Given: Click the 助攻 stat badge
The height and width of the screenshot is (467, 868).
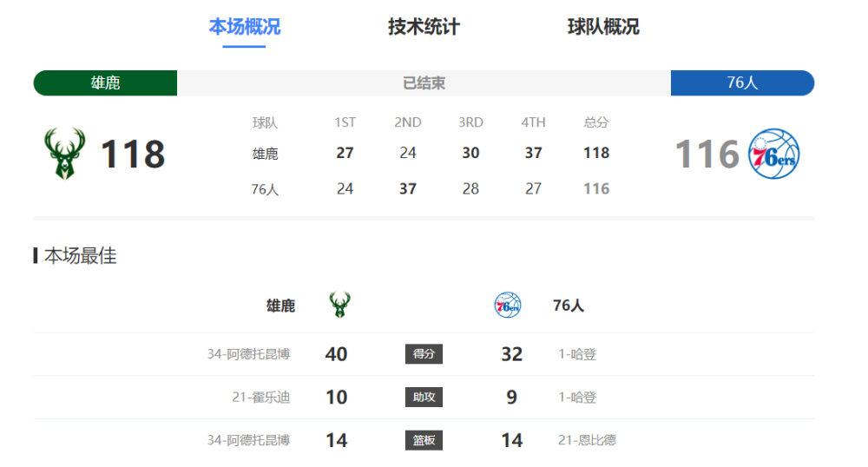Looking at the screenshot, I should 424,398.
